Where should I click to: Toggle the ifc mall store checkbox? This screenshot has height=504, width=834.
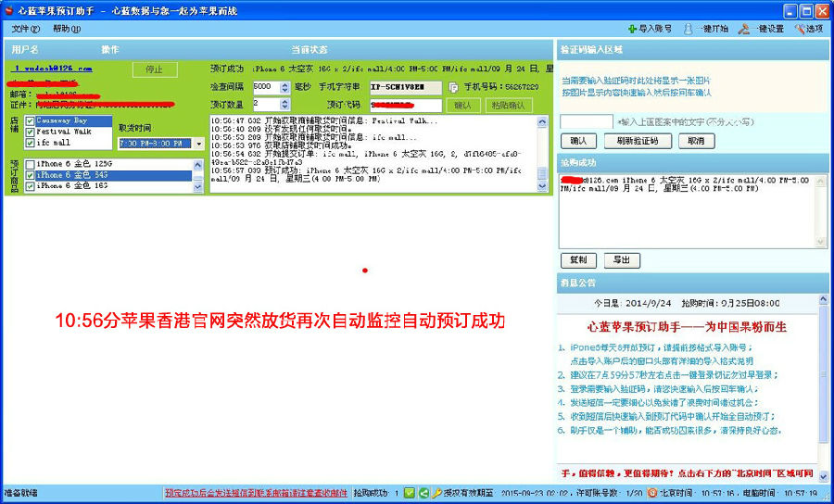[31, 143]
